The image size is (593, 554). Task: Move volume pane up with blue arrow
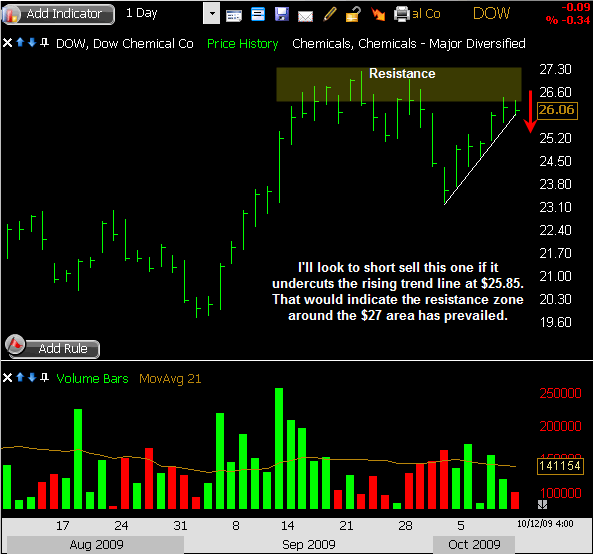(x=20, y=377)
